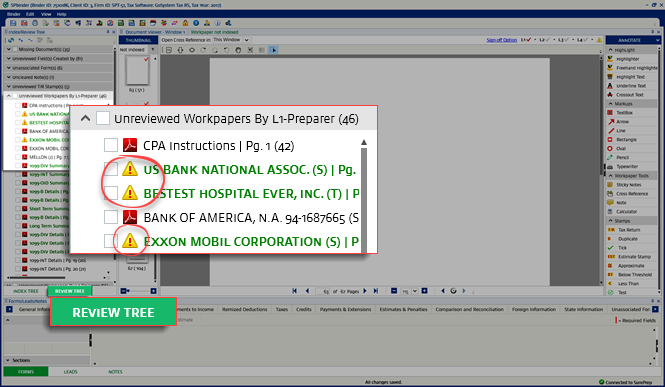This screenshot has width=665, height=387.
Task: Expand the Unassociated Form(s) group
Action: [x=9, y=68]
